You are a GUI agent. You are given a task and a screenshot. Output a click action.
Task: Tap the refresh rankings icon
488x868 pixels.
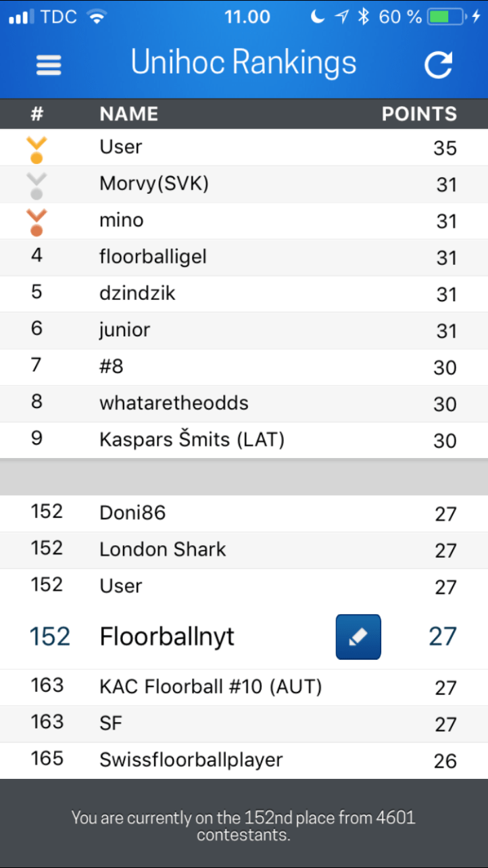(x=438, y=65)
